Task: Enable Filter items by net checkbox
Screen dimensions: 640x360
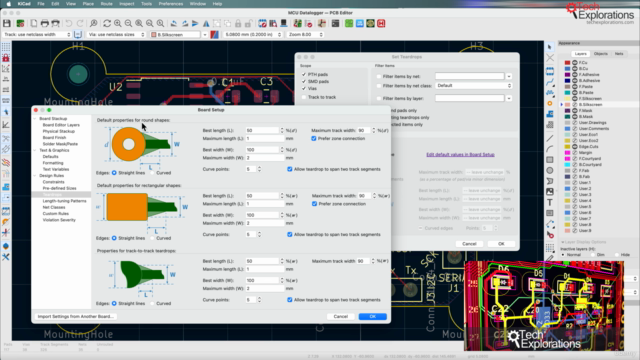Action: pyautogui.click(x=379, y=76)
